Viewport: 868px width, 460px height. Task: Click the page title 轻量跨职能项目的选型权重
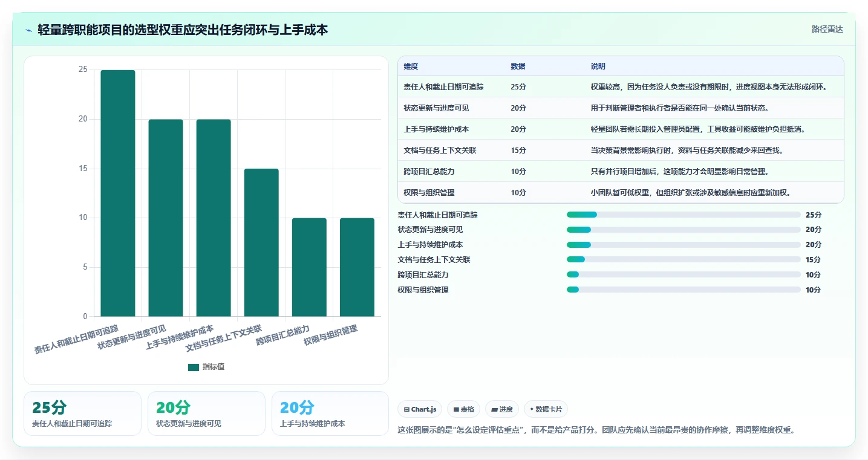click(183, 30)
